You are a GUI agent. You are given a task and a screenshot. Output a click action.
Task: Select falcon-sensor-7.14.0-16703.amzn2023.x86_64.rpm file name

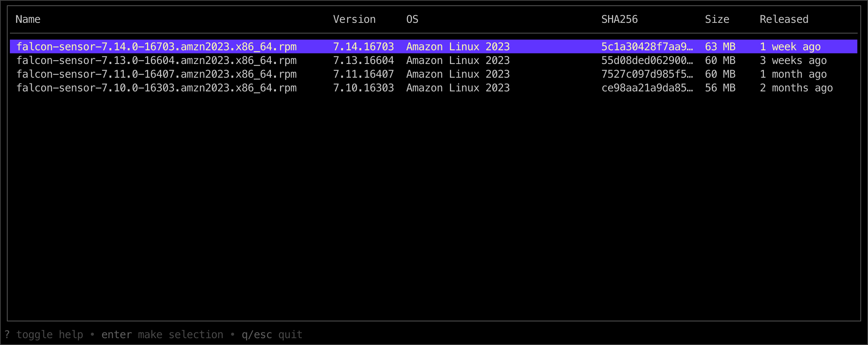tap(157, 47)
